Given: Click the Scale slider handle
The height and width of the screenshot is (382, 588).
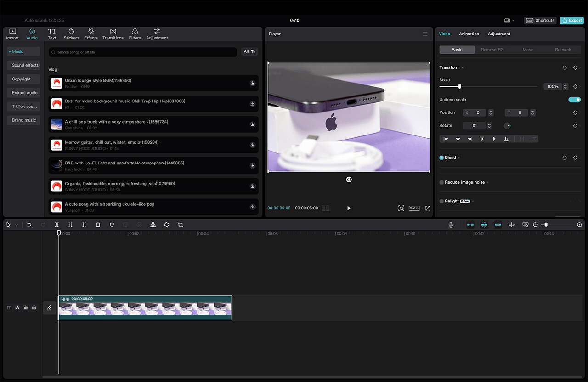Looking at the screenshot, I should pos(459,86).
